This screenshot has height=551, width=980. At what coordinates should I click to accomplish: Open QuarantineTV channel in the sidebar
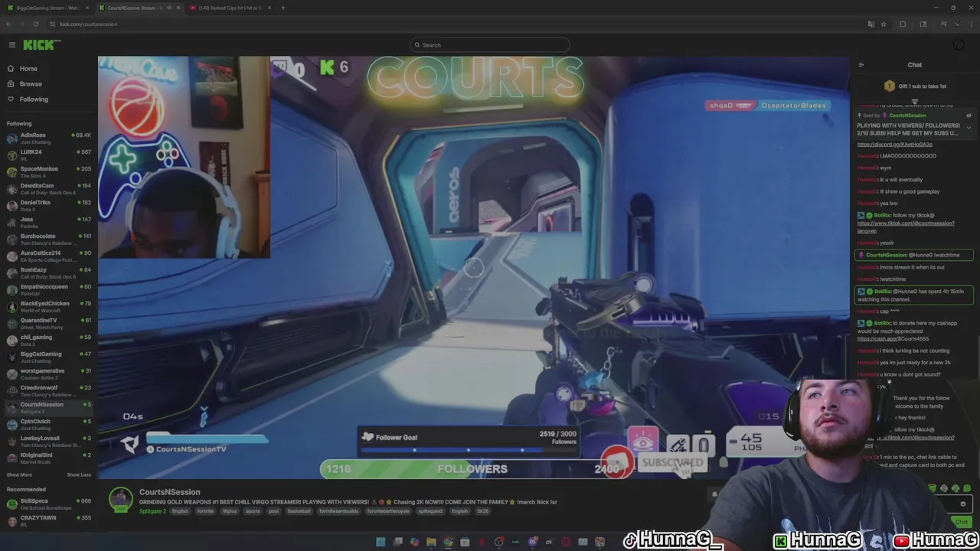click(x=47, y=323)
